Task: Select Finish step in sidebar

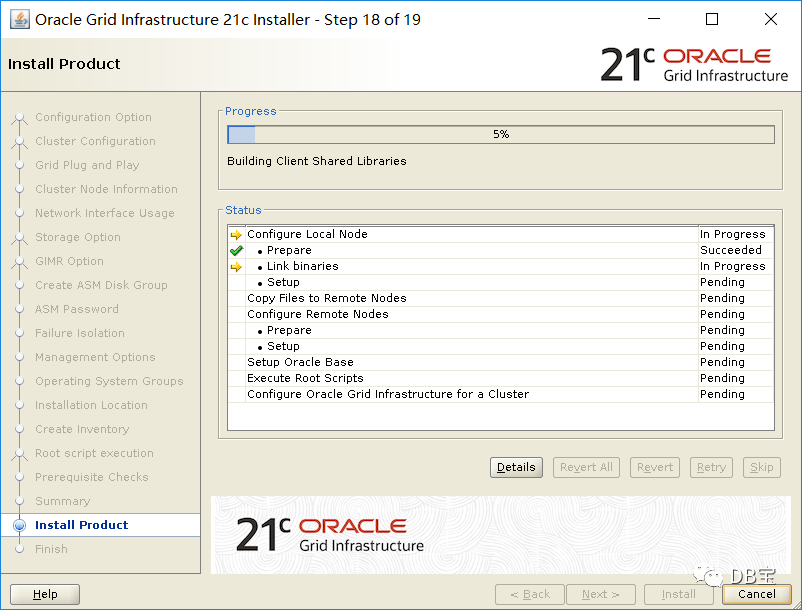Action: (51, 549)
